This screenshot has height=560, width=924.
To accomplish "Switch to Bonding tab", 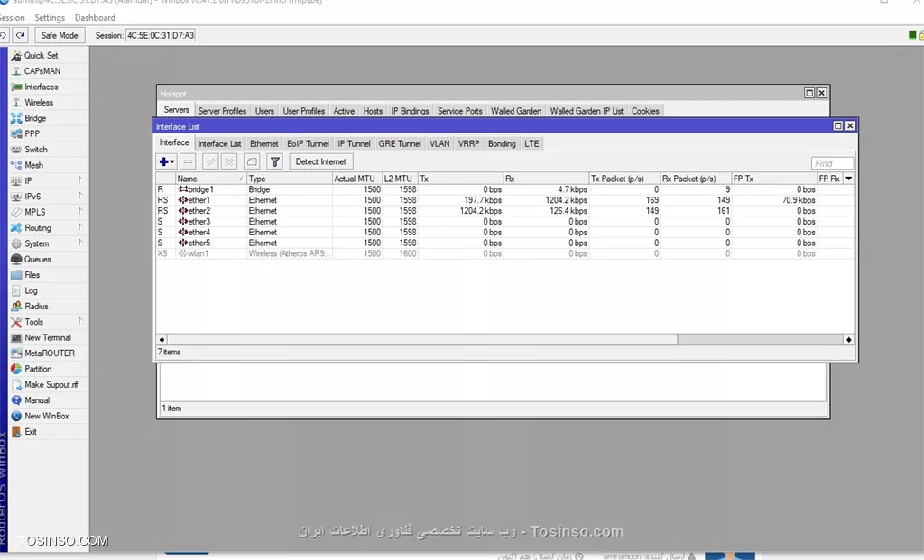I will pos(502,143).
